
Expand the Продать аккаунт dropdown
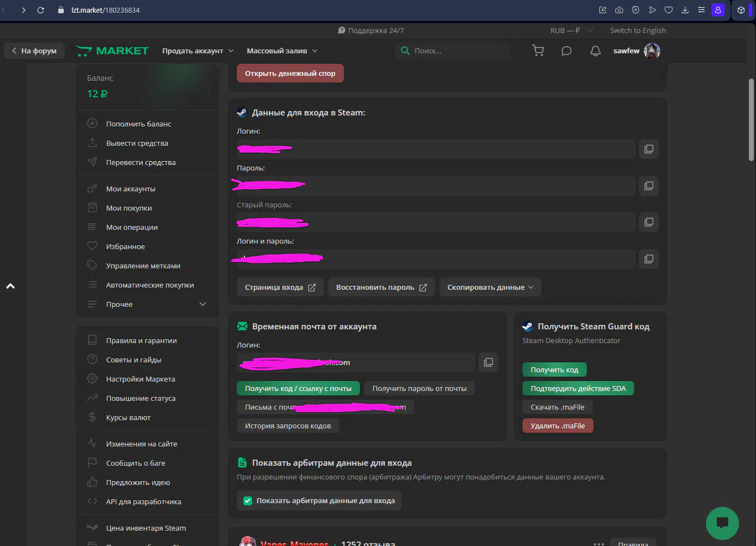point(198,51)
